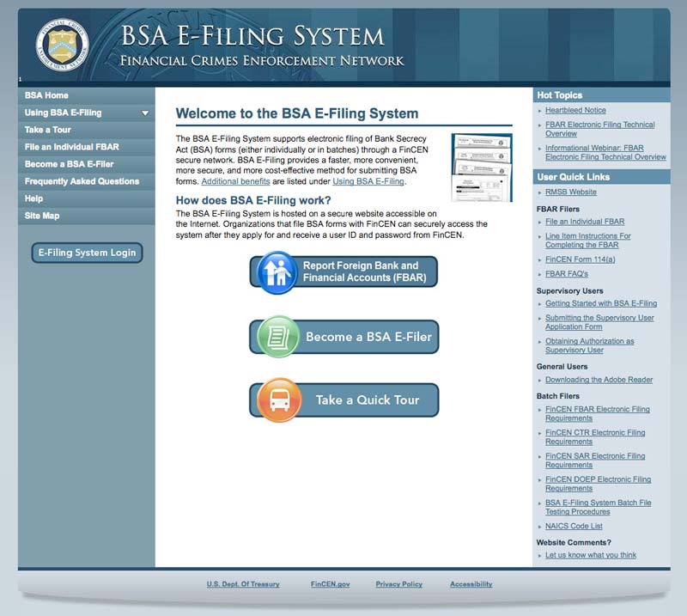Open FinCEN Form 114(a) link
The width and height of the screenshot is (687, 616).
(581, 259)
